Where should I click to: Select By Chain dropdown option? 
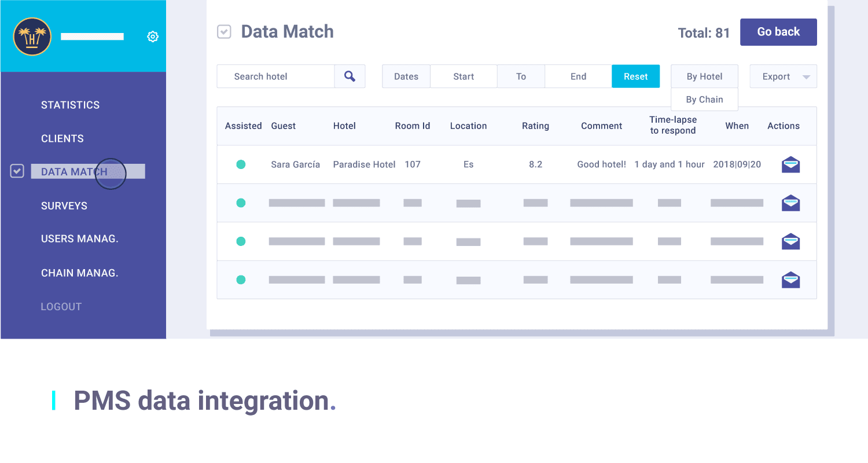[704, 100]
